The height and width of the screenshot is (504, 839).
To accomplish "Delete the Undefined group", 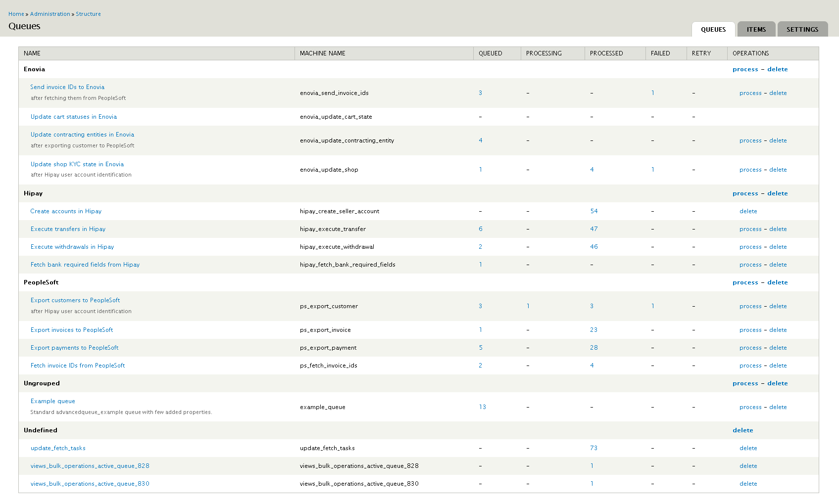I will [x=743, y=430].
